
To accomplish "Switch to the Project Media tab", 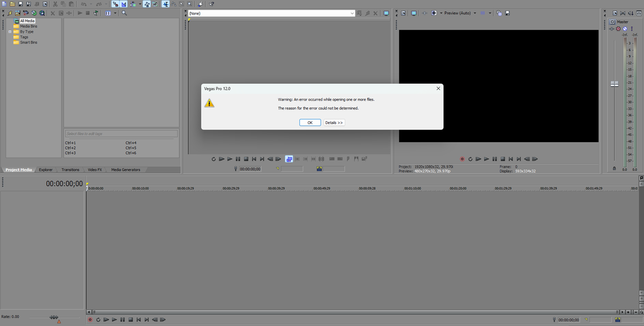I will click(19, 170).
